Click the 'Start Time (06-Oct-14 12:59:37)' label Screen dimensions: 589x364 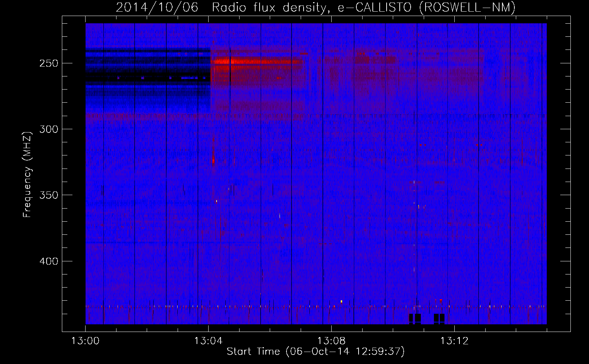pyautogui.click(x=316, y=352)
